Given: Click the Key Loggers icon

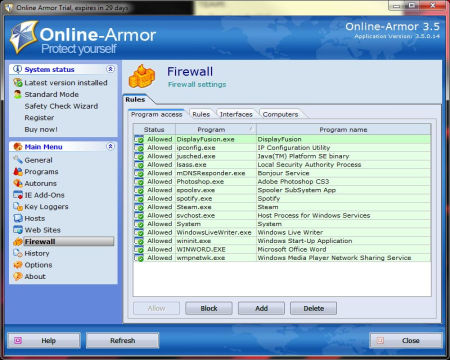Looking at the screenshot, I should coord(18,207).
